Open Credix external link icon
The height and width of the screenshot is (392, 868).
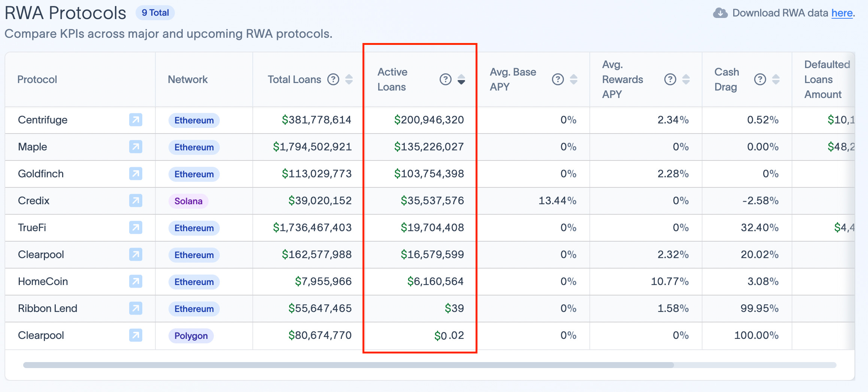point(136,200)
